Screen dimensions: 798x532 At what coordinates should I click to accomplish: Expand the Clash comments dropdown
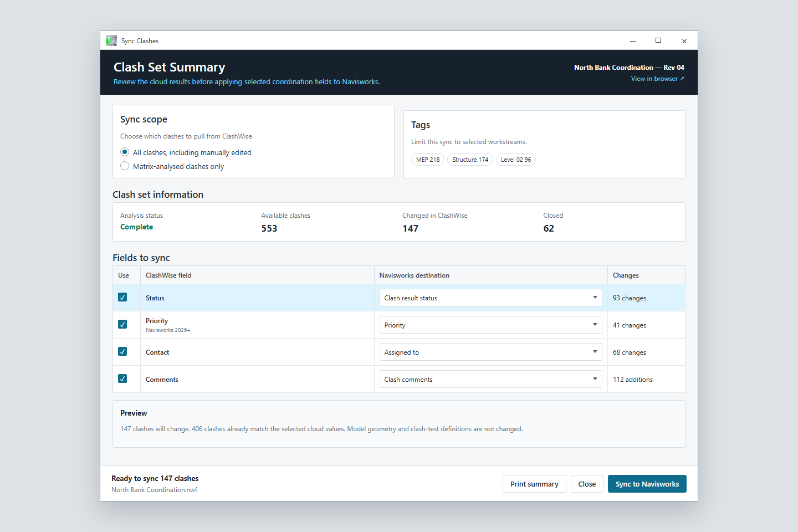click(x=490, y=379)
